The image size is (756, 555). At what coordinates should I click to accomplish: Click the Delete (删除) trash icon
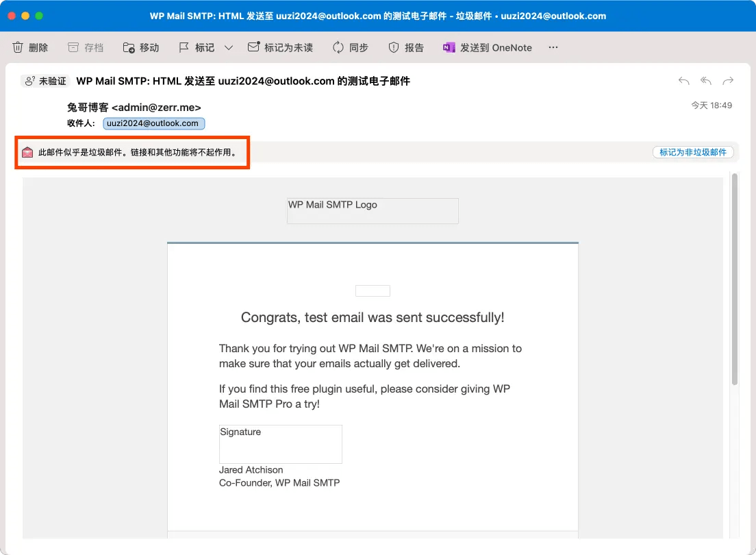(x=18, y=47)
